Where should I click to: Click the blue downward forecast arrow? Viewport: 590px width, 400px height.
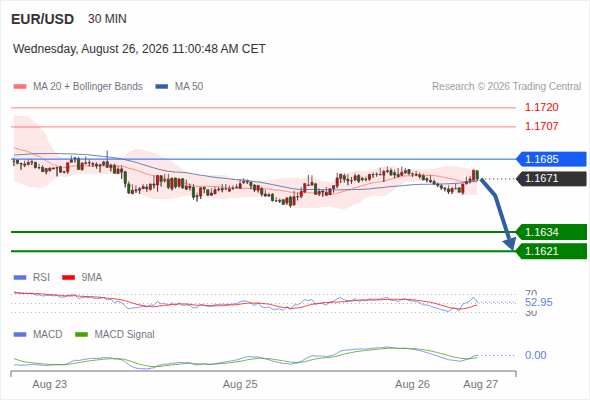pos(497,214)
